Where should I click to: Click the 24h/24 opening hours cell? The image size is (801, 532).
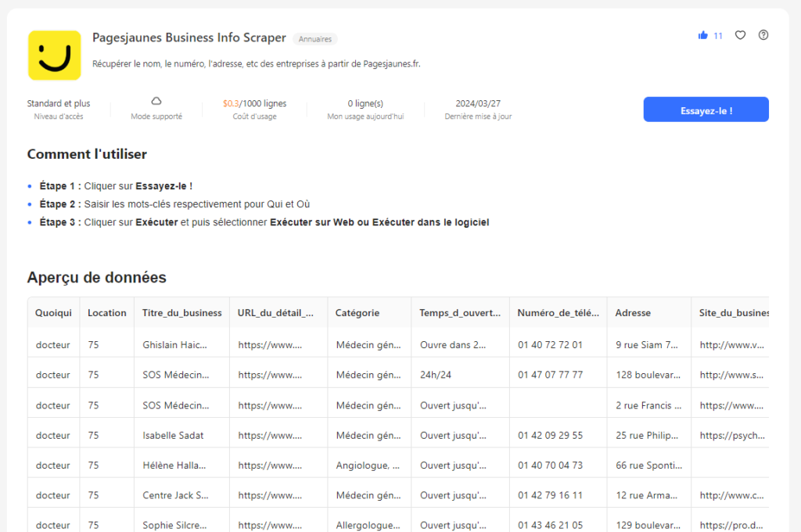tap(460, 375)
